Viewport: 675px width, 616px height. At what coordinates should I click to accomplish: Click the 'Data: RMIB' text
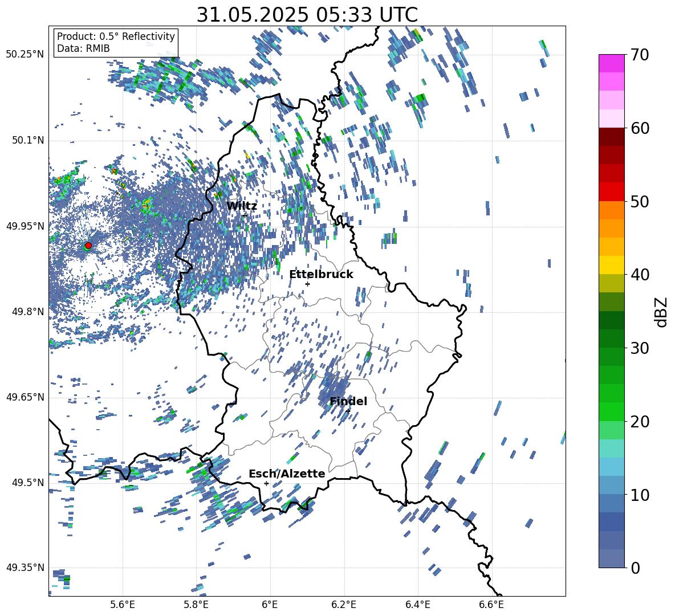point(83,48)
